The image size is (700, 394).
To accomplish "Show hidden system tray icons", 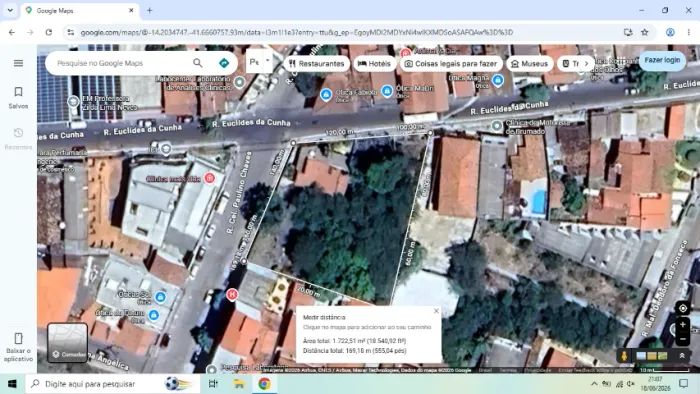I will (x=594, y=384).
